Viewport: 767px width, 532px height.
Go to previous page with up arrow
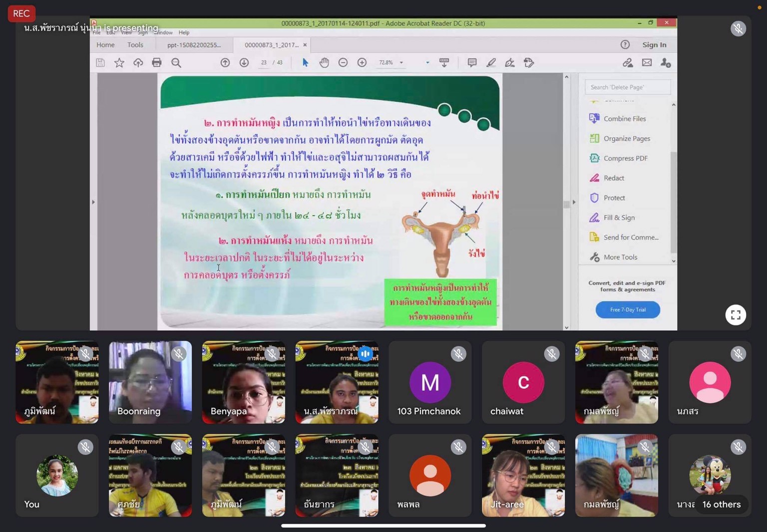(225, 62)
